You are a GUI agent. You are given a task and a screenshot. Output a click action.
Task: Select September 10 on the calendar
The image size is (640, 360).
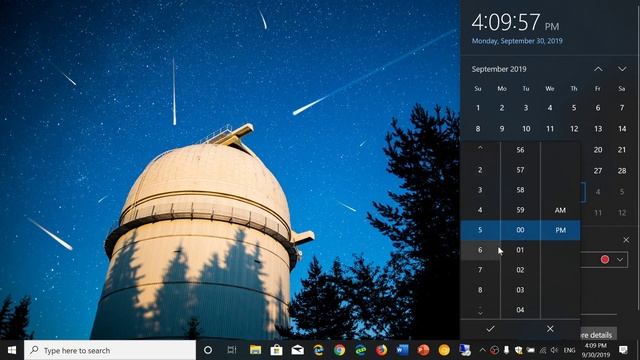point(526,129)
